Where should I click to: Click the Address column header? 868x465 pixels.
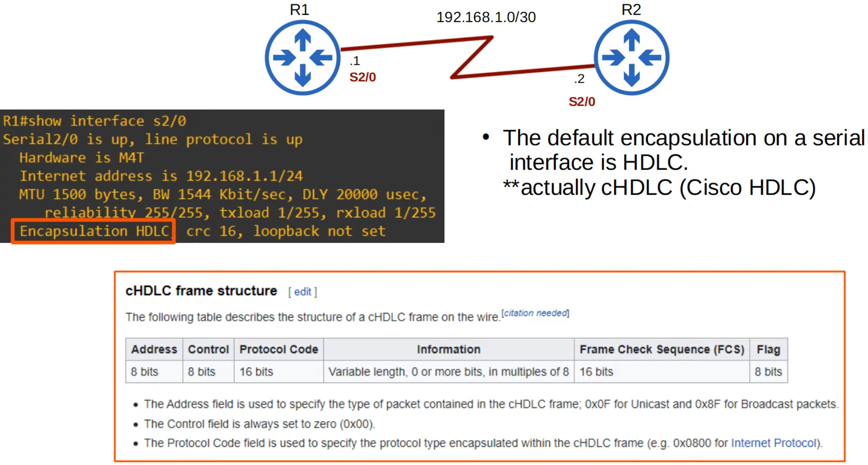pos(154,349)
